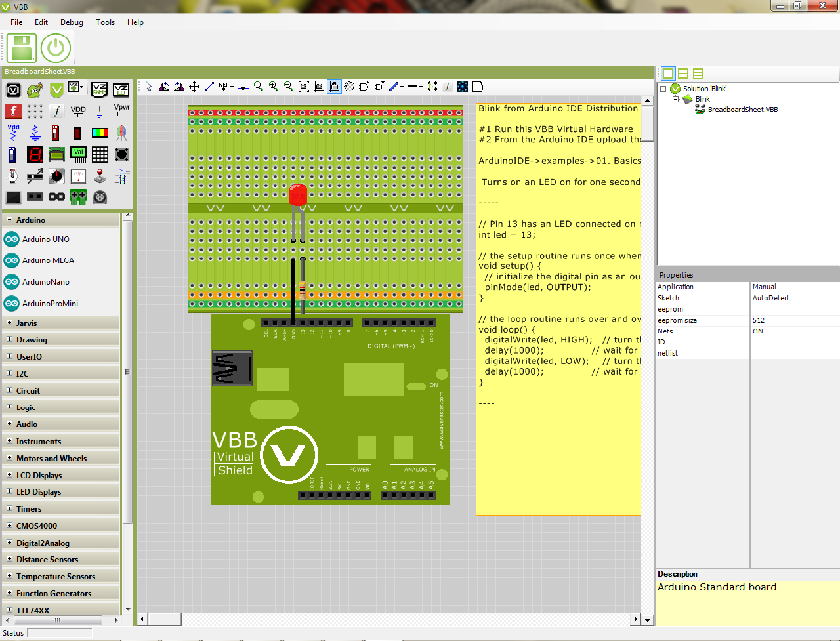
Task: Pick the seven-segment display component
Action: (35, 155)
